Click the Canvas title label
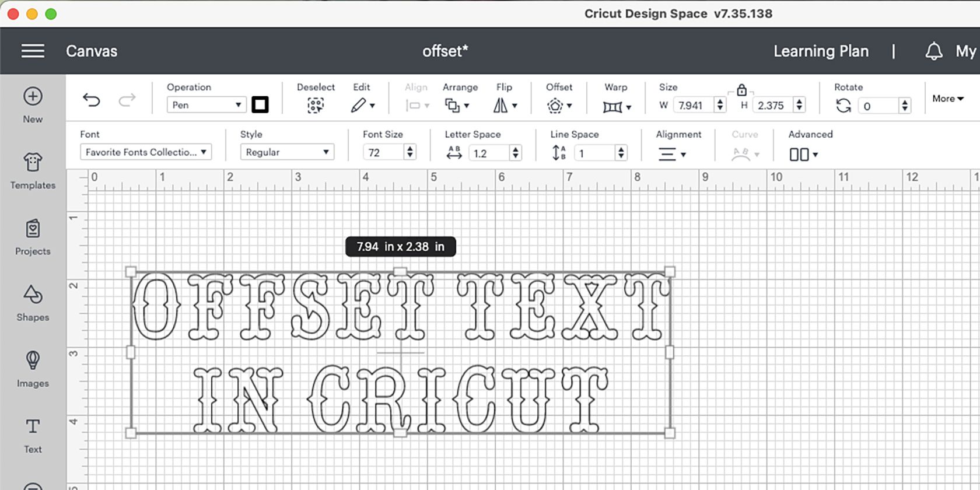Screen dimensions: 980x490 pos(92,51)
